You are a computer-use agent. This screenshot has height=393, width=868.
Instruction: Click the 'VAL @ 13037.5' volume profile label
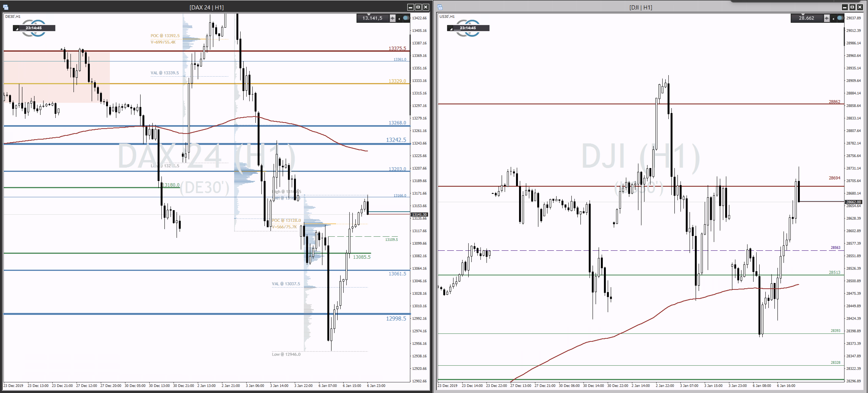[x=286, y=284]
